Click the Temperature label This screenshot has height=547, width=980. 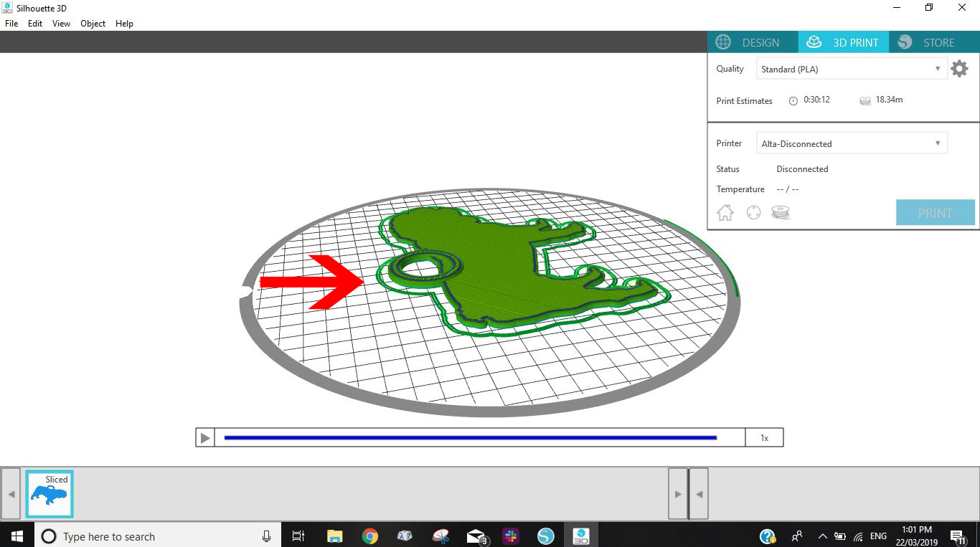tap(740, 189)
